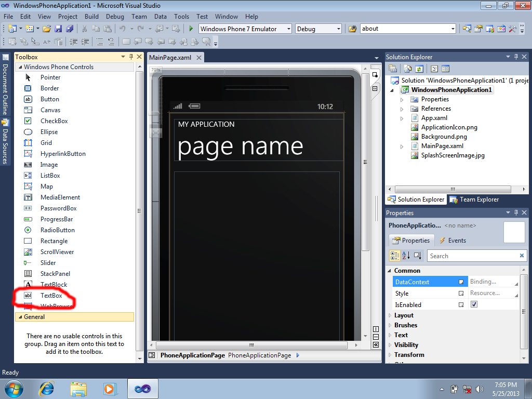Expand the References node in Solution Explorer
This screenshot has width=532, height=399.
pyautogui.click(x=402, y=109)
